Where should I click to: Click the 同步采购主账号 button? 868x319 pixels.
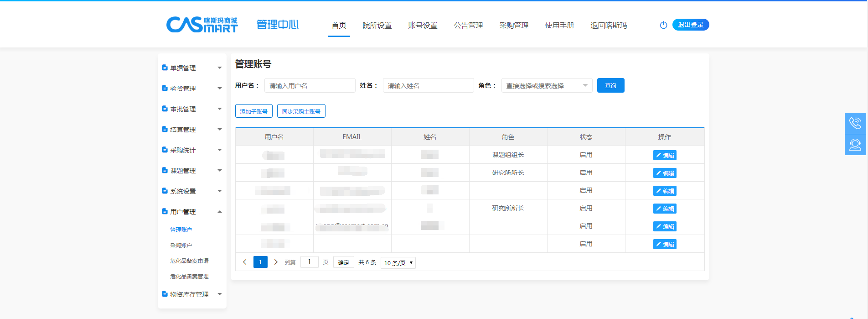pyautogui.click(x=301, y=111)
